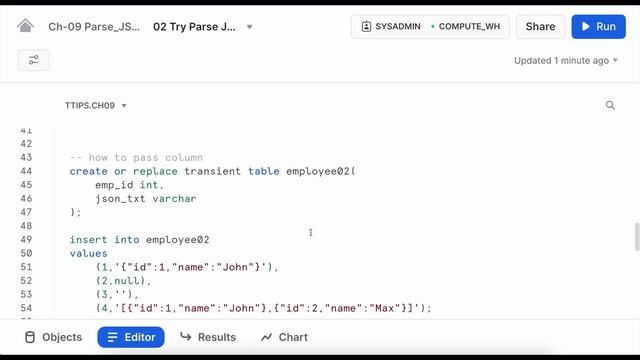This screenshot has width=640, height=360.
Task: Click the 'emp_id int,' line
Action: [x=129, y=185]
